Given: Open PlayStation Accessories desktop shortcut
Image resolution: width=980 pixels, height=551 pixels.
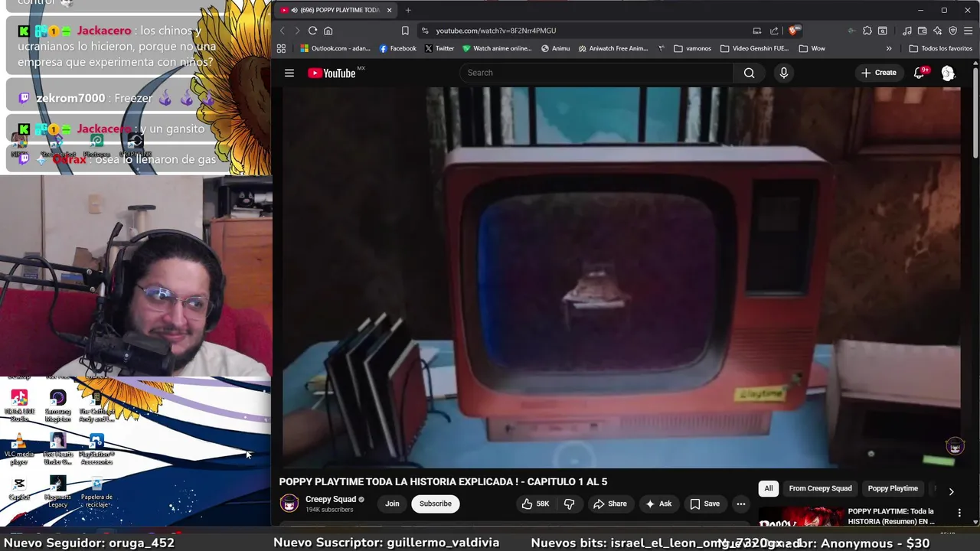Looking at the screenshot, I should click(96, 450).
